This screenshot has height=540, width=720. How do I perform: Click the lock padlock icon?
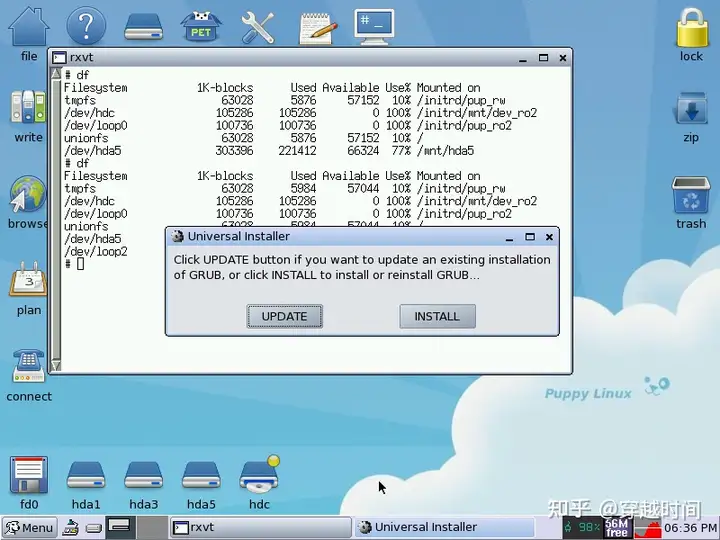point(692,28)
